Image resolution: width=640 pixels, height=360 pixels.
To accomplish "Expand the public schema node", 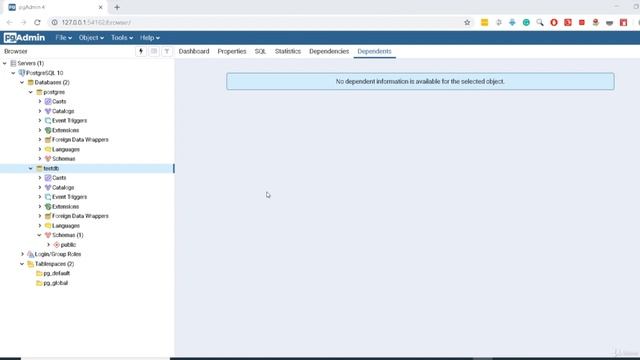I will pos(48,244).
